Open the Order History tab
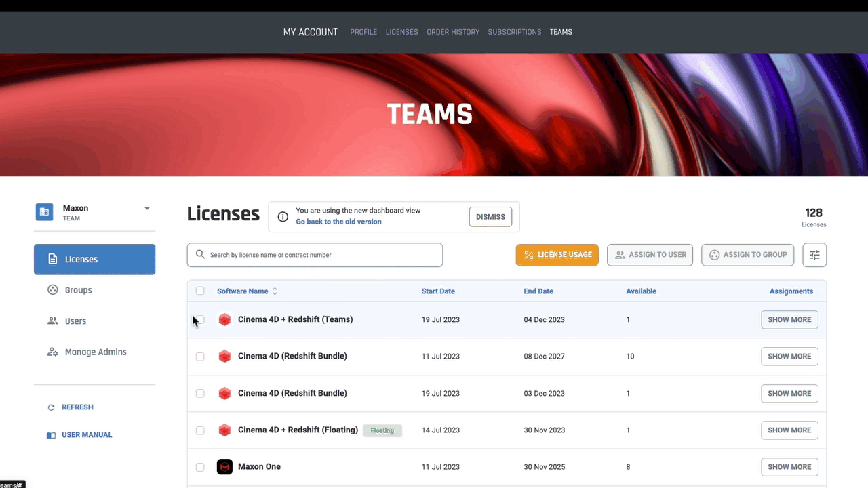This screenshot has width=868, height=488. coord(453,32)
